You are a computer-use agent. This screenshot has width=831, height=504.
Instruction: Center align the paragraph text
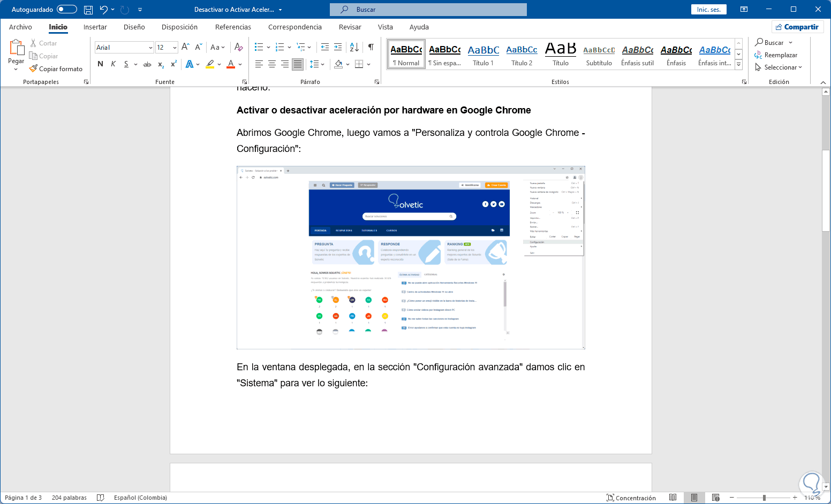tap(272, 64)
